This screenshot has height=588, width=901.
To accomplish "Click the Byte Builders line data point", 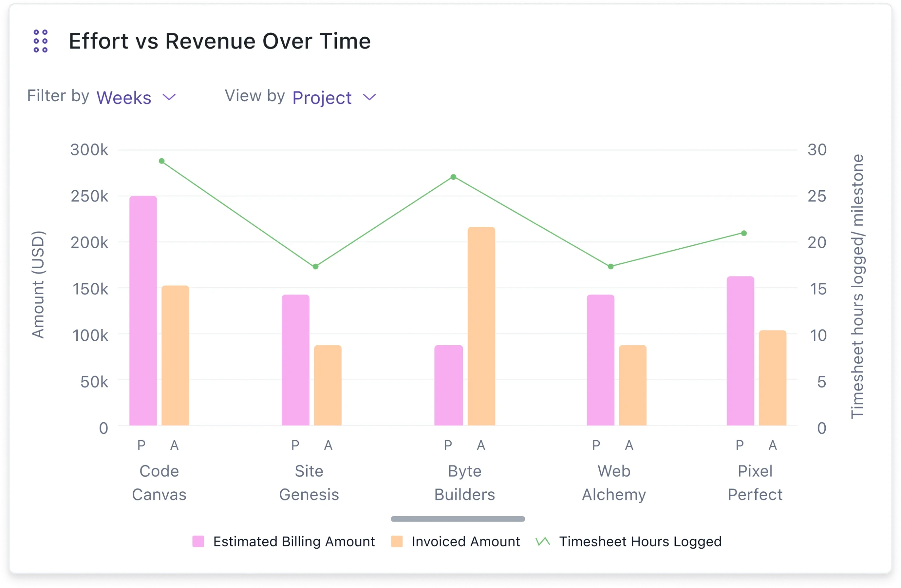I will tap(454, 177).
